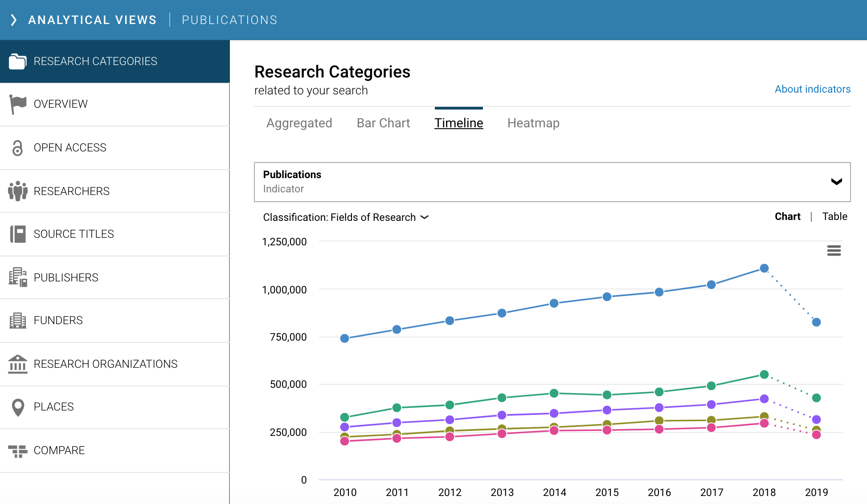
Task: Select the Chart view option
Action: [787, 216]
